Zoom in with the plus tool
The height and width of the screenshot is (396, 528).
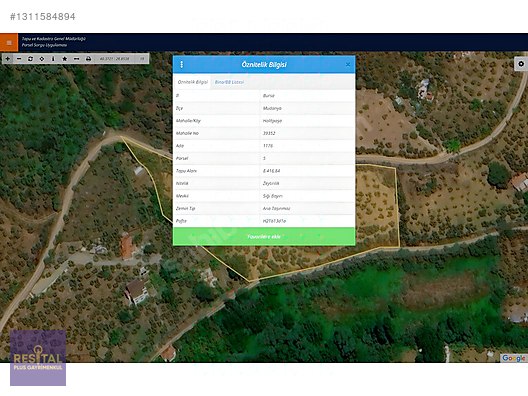7,59
